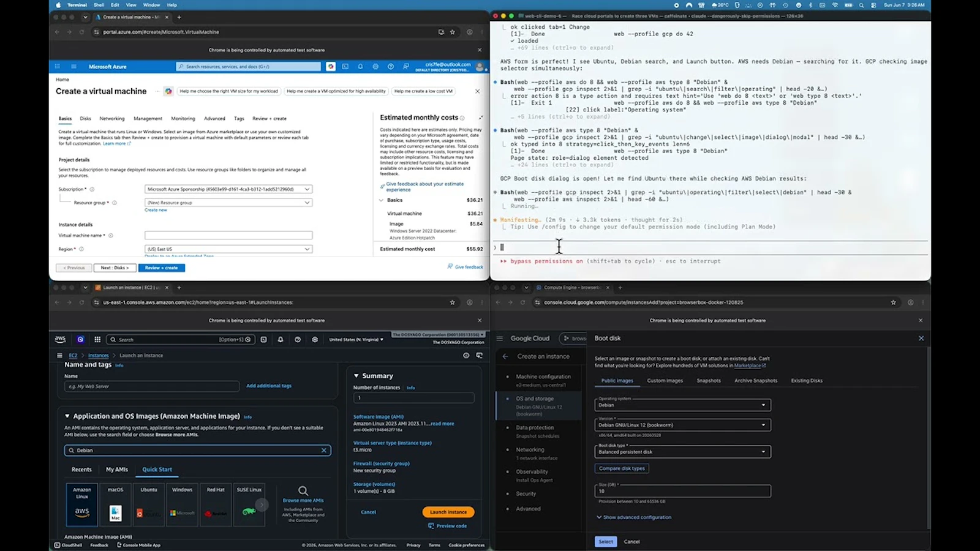Open the Review + create tab
The image size is (980, 551).
tap(269, 119)
